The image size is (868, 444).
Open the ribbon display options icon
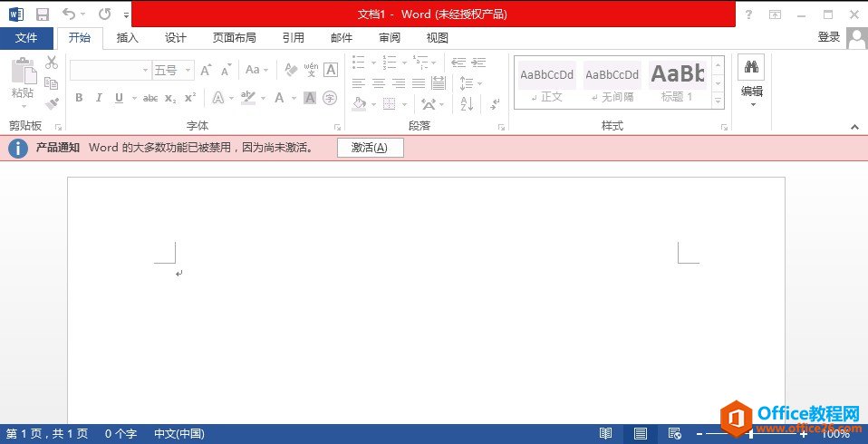point(776,14)
